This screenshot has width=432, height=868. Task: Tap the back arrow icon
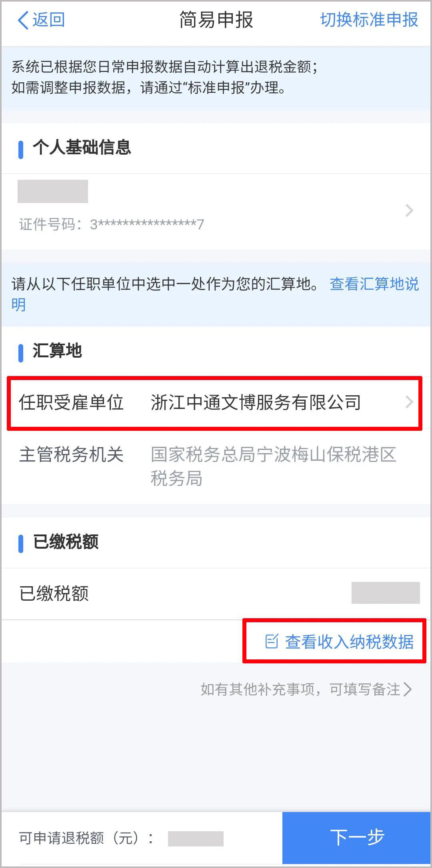(x=24, y=20)
